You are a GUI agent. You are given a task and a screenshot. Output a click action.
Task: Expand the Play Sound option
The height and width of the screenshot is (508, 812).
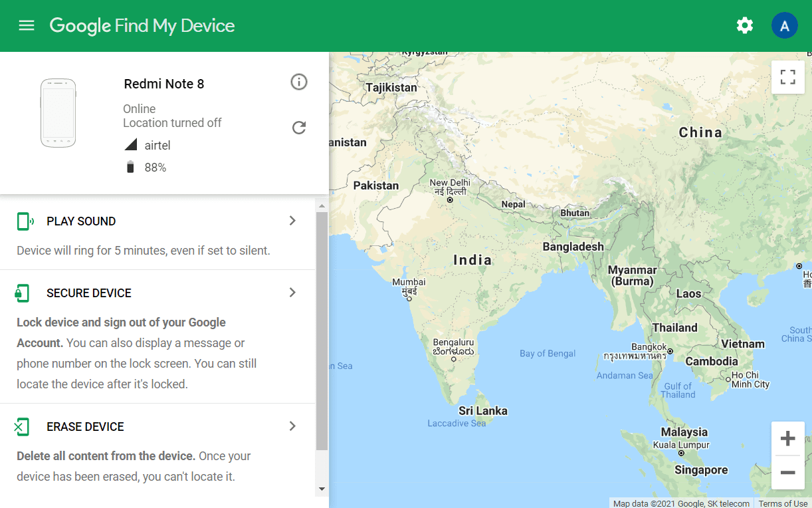point(292,220)
